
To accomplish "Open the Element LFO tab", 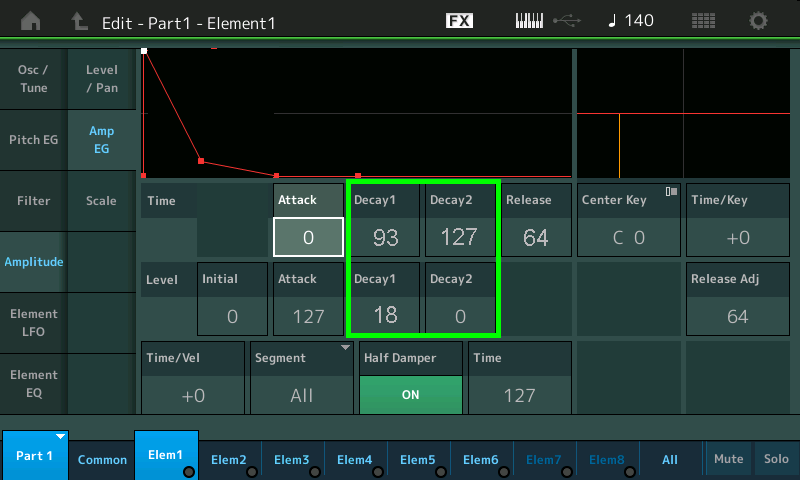I will [34, 323].
